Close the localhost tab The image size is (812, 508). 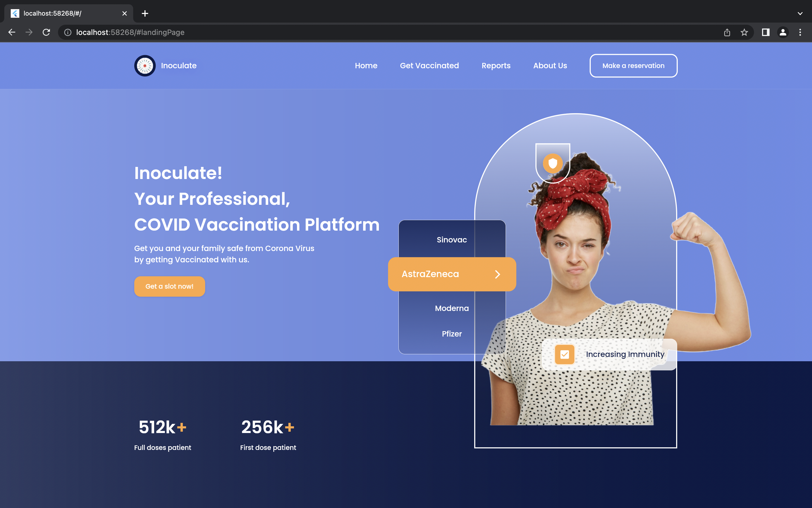pos(125,13)
